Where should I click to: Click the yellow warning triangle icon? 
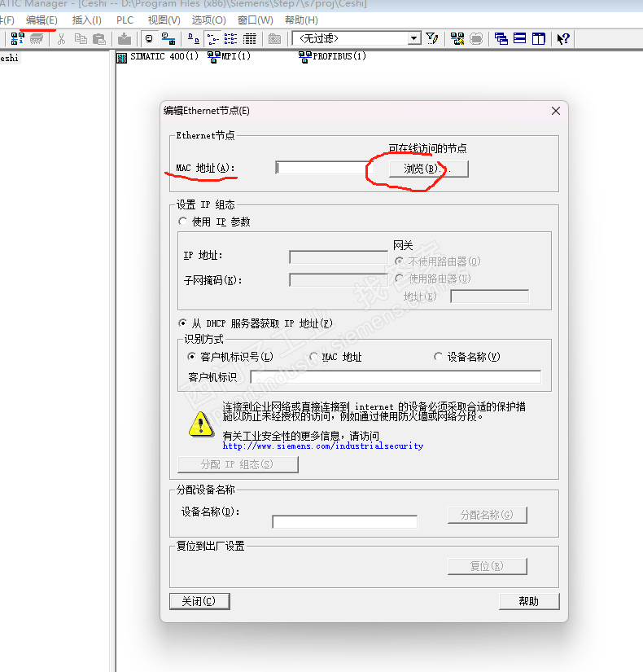201,424
